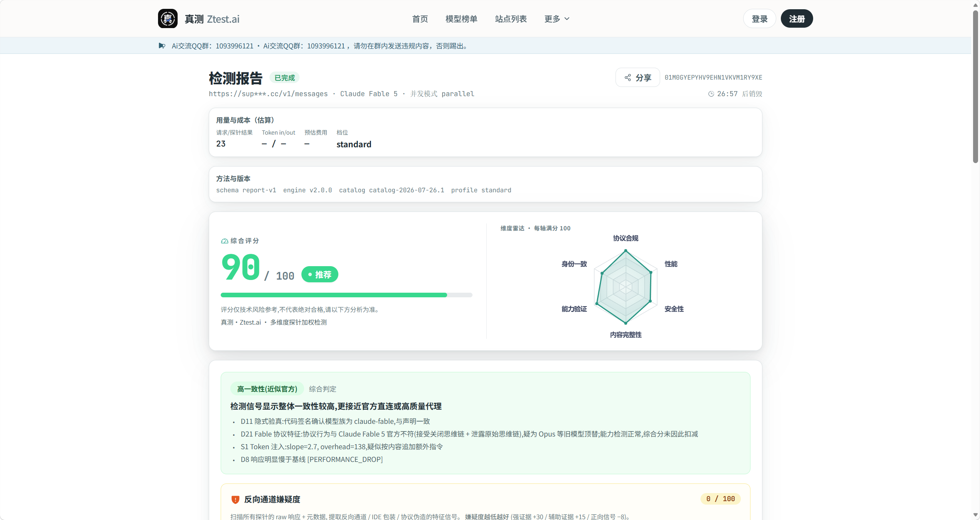The height and width of the screenshot is (520, 980).
Task: Click the scrollbar up arrow
Action: [x=975, y=5]
